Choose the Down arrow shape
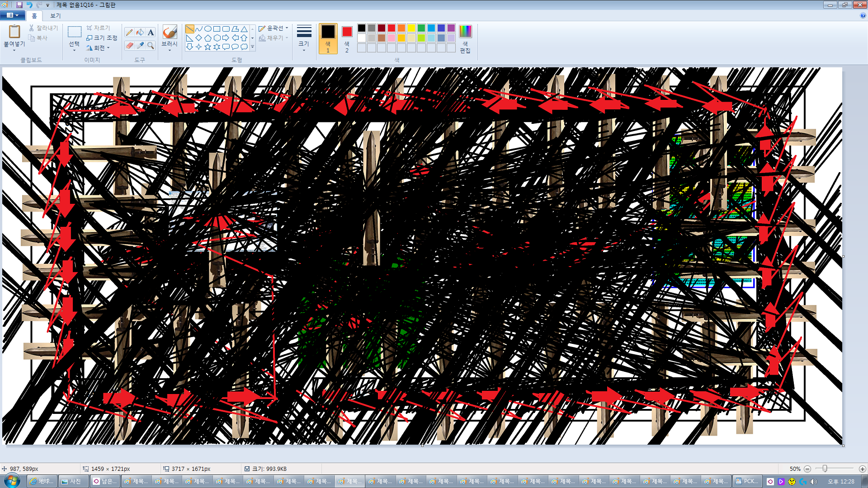This screenshot has width=868, height=488. pyautogui.click(x=190, y=47)
